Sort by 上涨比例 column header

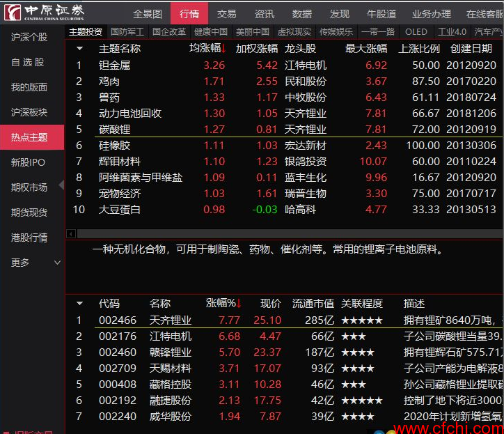419,48
